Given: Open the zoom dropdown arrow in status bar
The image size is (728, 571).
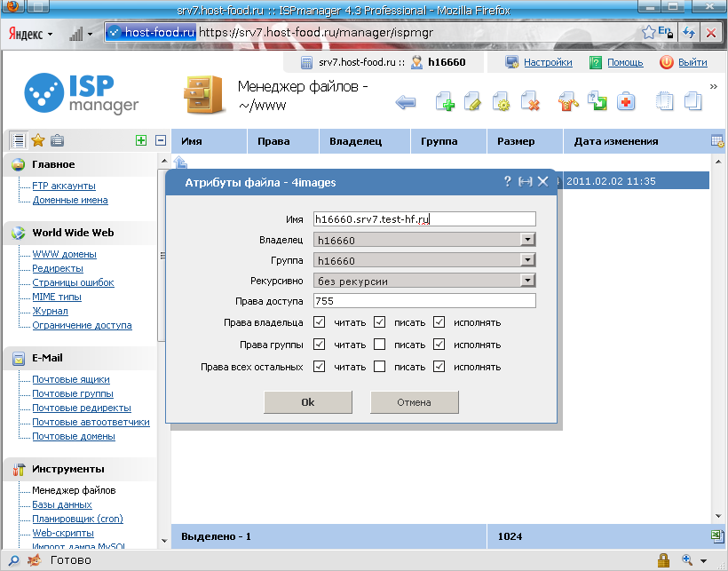Looking at the screenshot, I should pos(703,560).
